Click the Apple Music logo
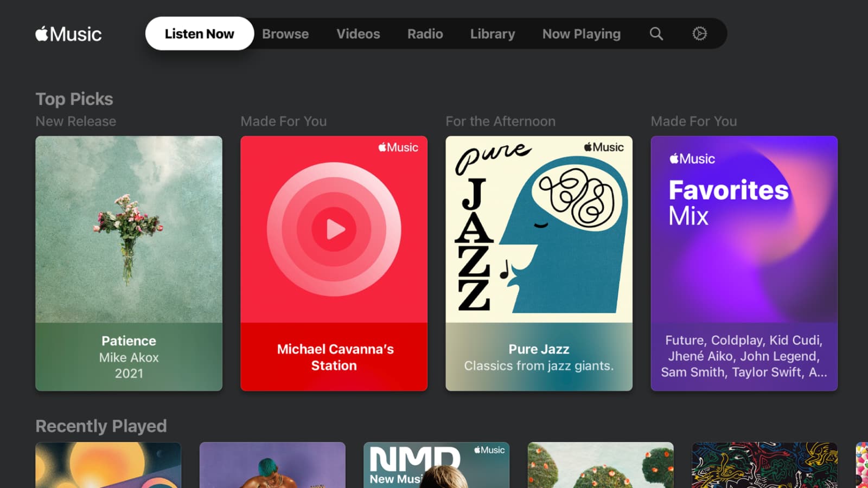868x488 pixels. [x=68, y=34]
